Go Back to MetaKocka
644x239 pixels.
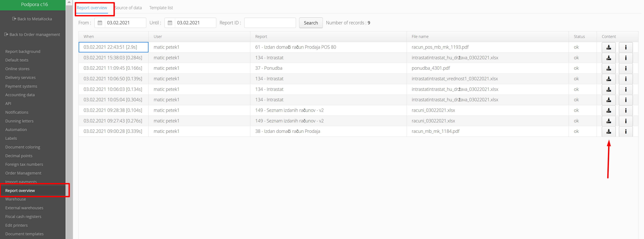(32, 19)
